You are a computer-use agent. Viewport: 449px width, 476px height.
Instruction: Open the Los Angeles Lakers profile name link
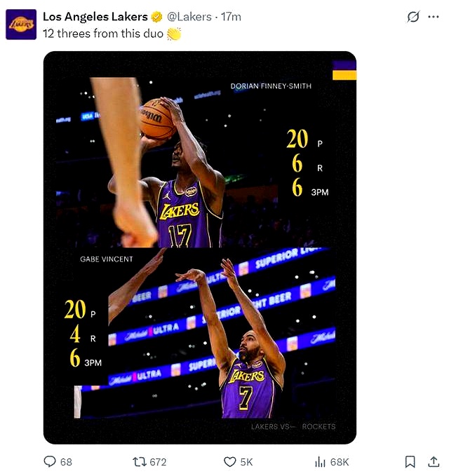pos(95,17)
